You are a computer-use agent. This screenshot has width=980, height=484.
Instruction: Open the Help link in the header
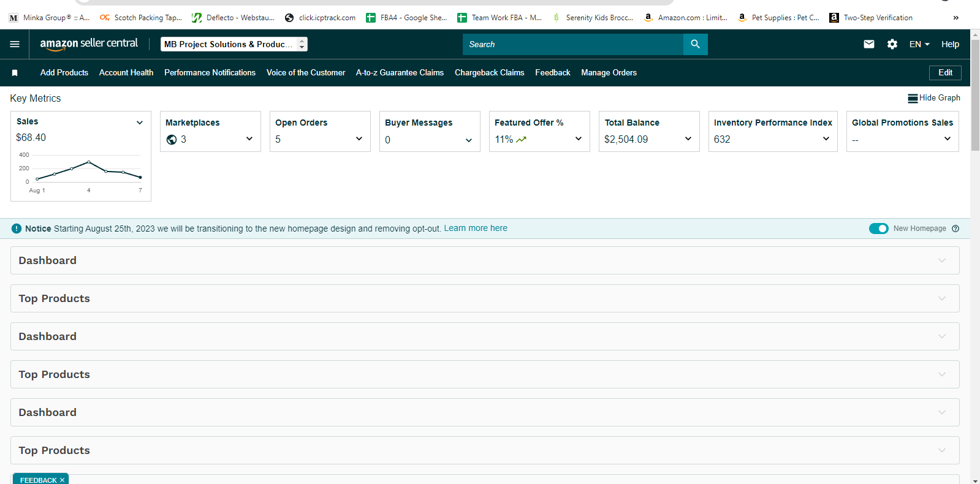[950, 44]
